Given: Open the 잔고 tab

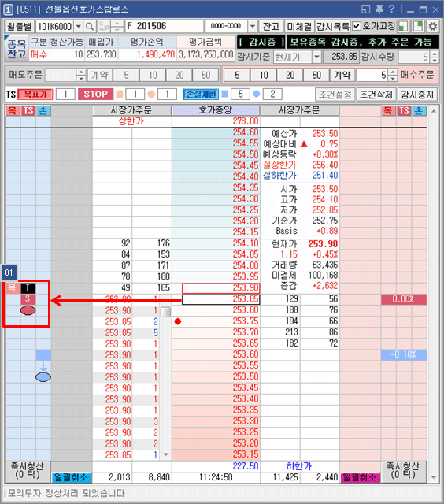Looking at the screenshot, I should tap(271, 26).
